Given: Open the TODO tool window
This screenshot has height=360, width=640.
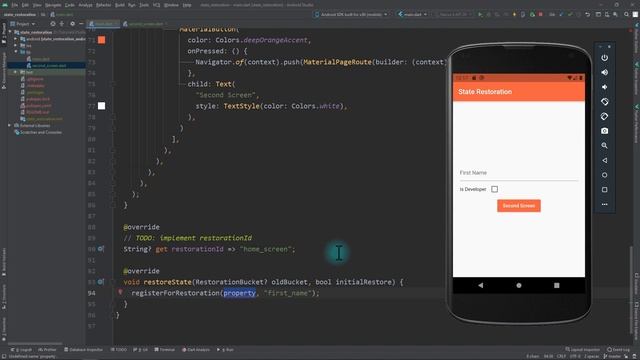Looking at the screenshot, I should pyautogui.click(x=119, y=350).
